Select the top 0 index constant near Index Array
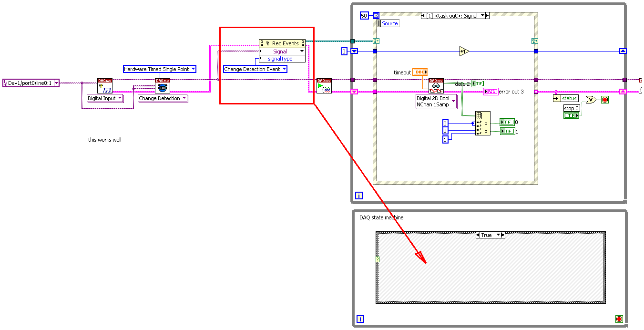Screen dimensions: 644x330 445,123
